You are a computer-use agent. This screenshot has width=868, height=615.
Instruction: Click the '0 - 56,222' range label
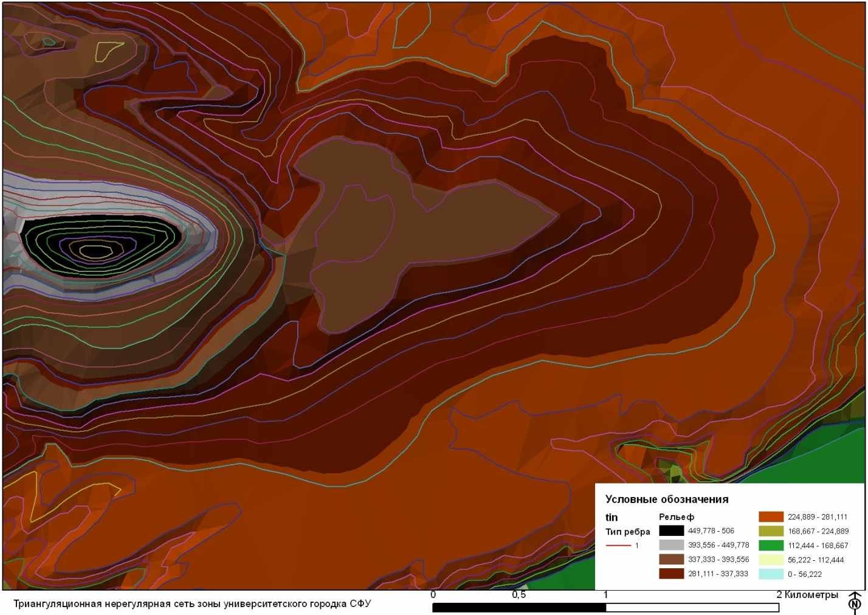[x=805, y=574]
